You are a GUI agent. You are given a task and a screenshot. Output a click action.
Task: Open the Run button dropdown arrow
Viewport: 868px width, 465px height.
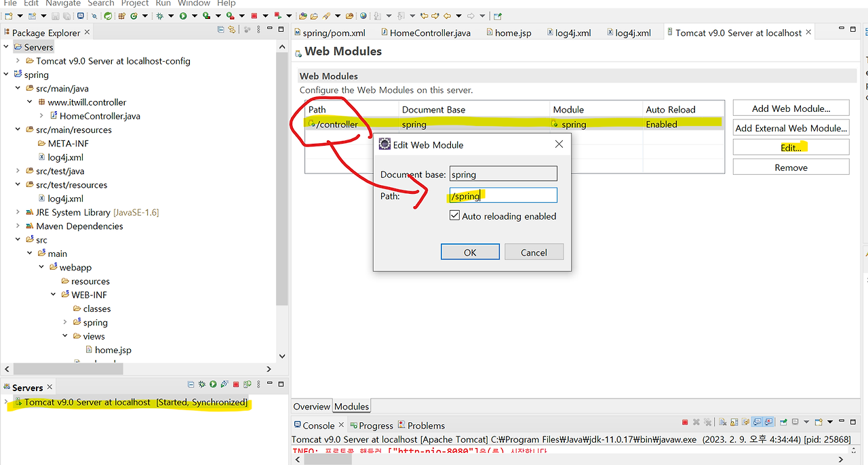(x=195, y=16)
